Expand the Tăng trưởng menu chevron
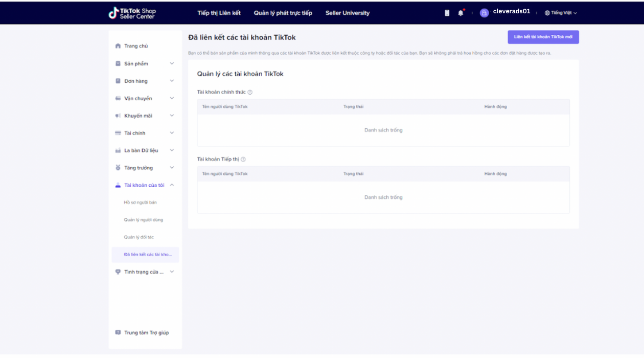 172,168
